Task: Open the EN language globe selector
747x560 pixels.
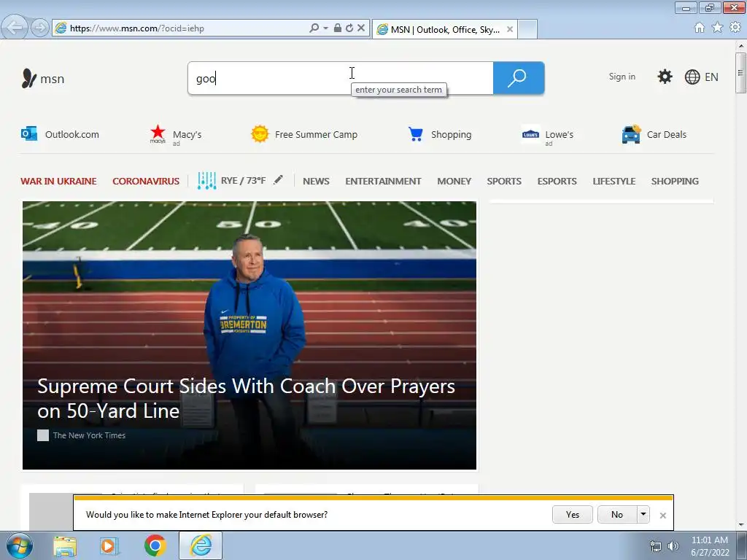Action: pyautogui.click(x=701, y=77)
